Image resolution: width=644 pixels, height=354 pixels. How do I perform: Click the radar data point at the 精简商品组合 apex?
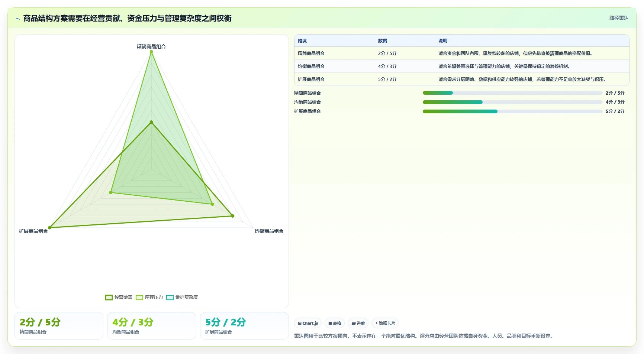[151, 52]
